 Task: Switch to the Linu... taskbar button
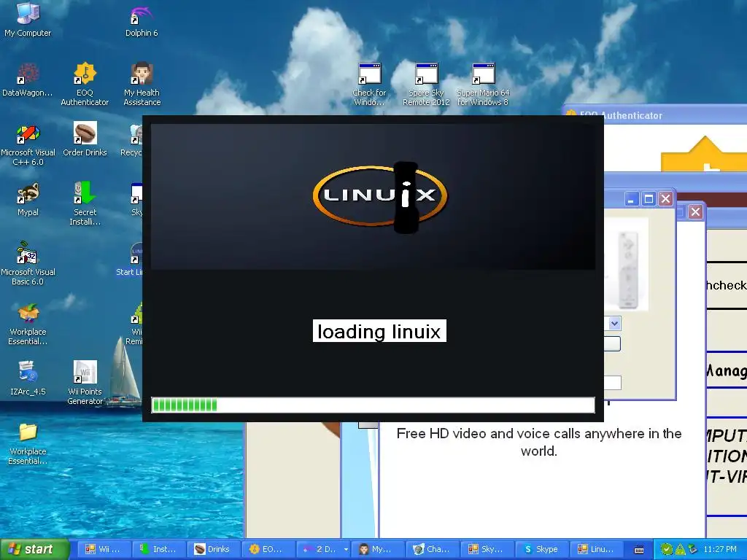pyautogui.click(x=597, y=549)
